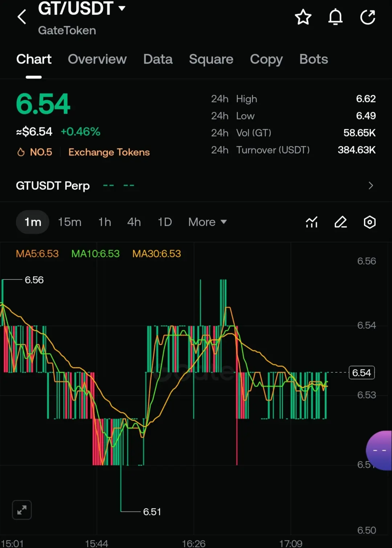Tap the 24h High value 6.62
392x548 pixels.
point(366,99)
